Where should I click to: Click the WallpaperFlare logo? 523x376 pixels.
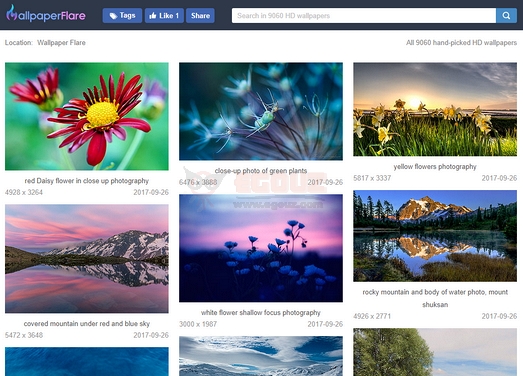point(46,14)
